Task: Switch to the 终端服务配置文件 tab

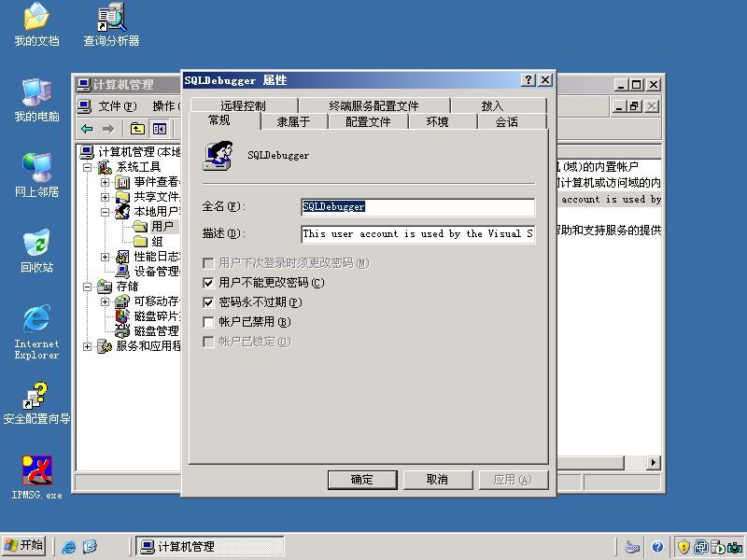Action: pos(373,105)
